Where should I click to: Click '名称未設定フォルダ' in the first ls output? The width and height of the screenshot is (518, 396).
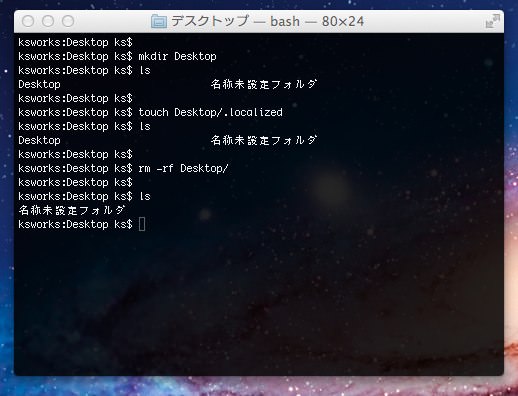[x=263, y=84]
